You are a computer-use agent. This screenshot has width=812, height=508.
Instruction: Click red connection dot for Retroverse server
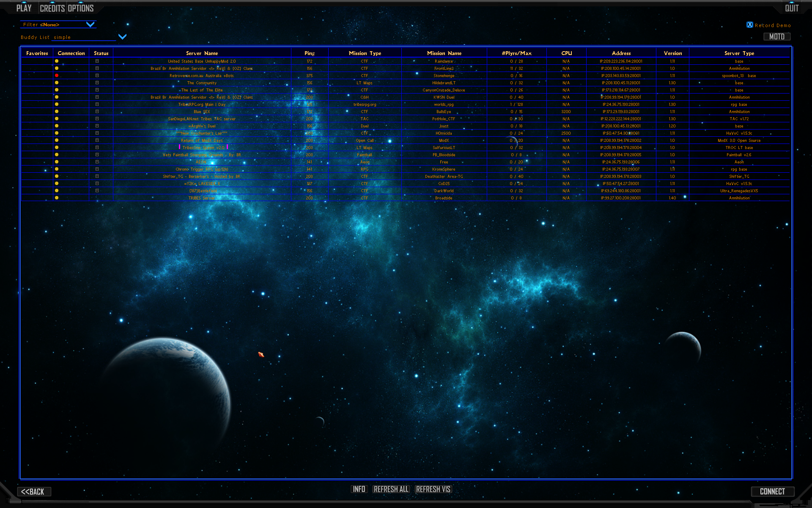point(57,76)
